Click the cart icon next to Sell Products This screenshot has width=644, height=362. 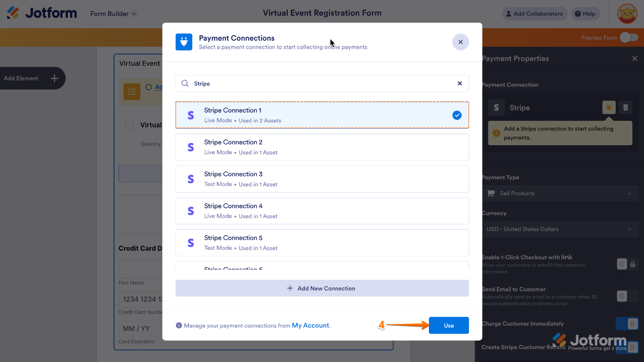click(x=491, y=193)
